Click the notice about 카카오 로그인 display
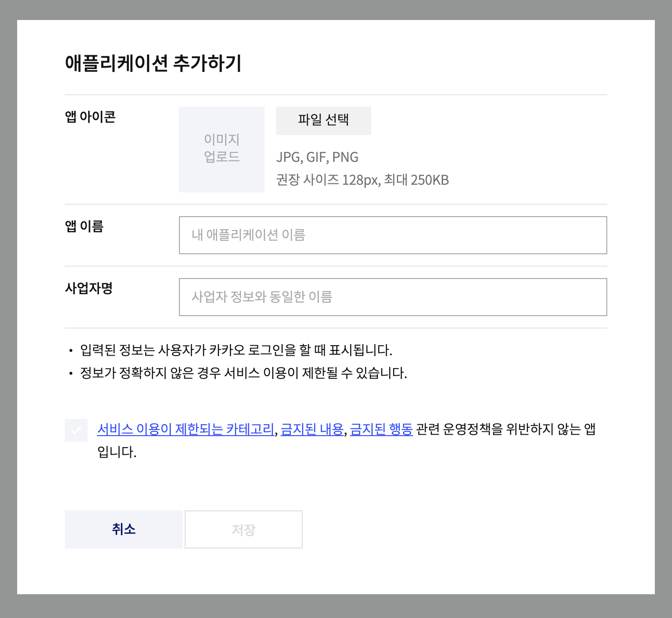672x618 pixels. [236, 350]
